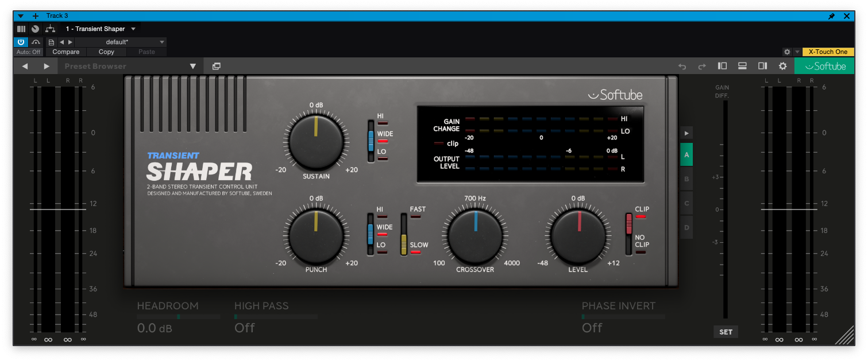Load next preset with the small right arrow
This screenshot has height=361, width=868.
(x=70, y=42)
